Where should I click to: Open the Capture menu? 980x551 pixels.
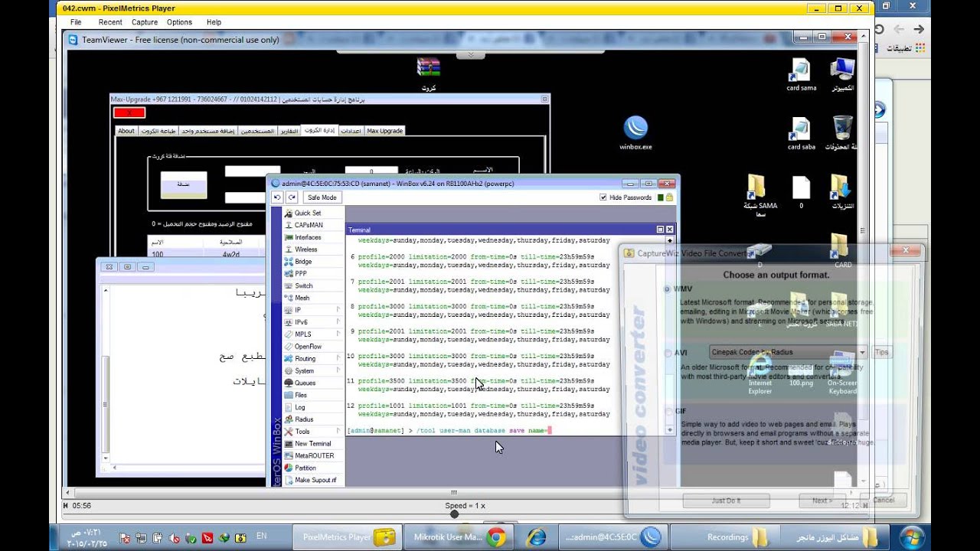(144, 22)
